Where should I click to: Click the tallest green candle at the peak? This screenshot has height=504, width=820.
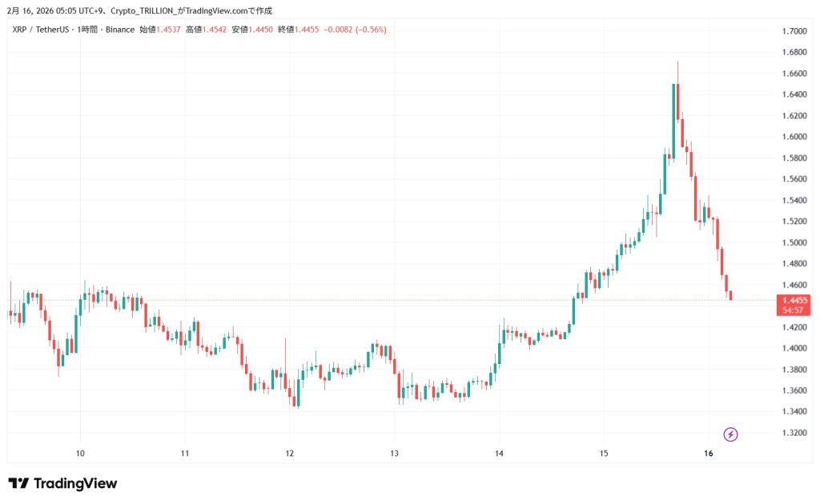point(674,120)
